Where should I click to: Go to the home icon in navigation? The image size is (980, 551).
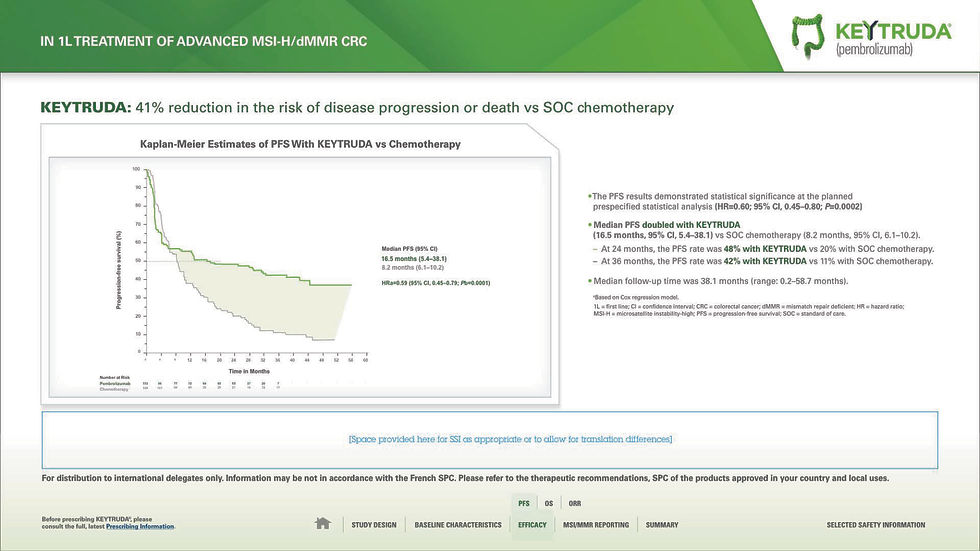(x=322, y=524)
